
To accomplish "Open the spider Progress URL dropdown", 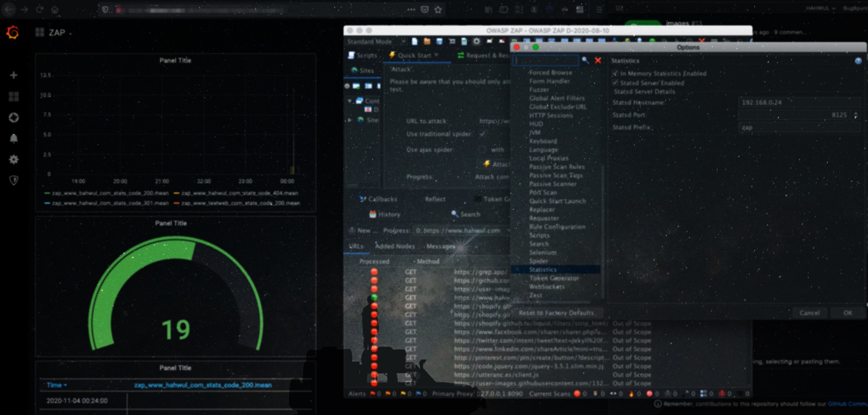I will point(462,230).
